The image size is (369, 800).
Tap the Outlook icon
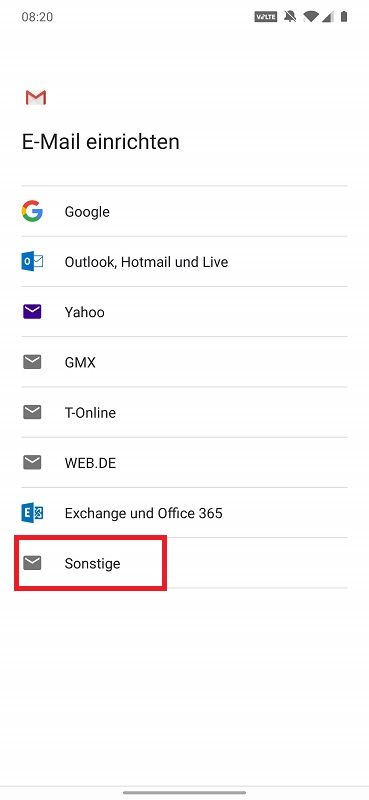pyautogui.click(x=32, y=262)
